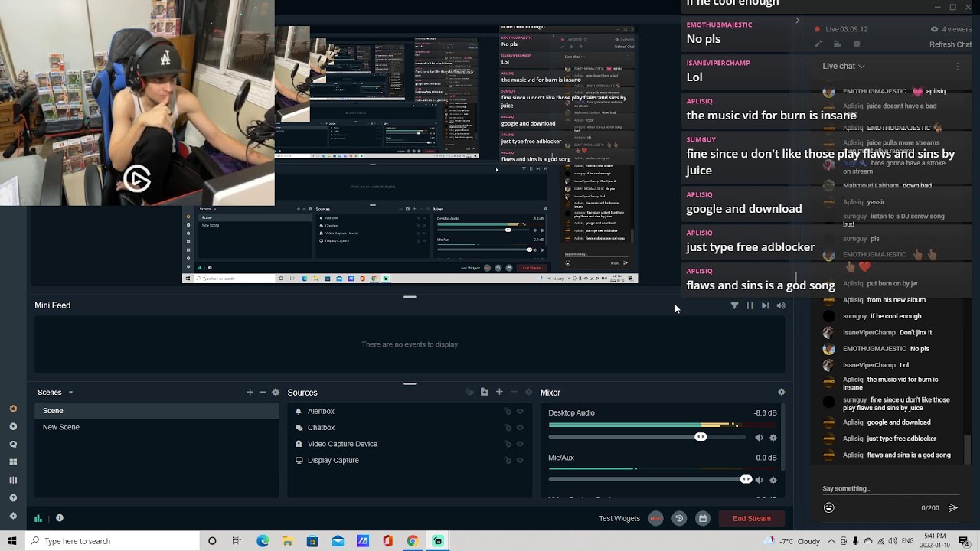The image size is (980, 551).
Task: Select webcam source in preview
Action: [137, 103]
